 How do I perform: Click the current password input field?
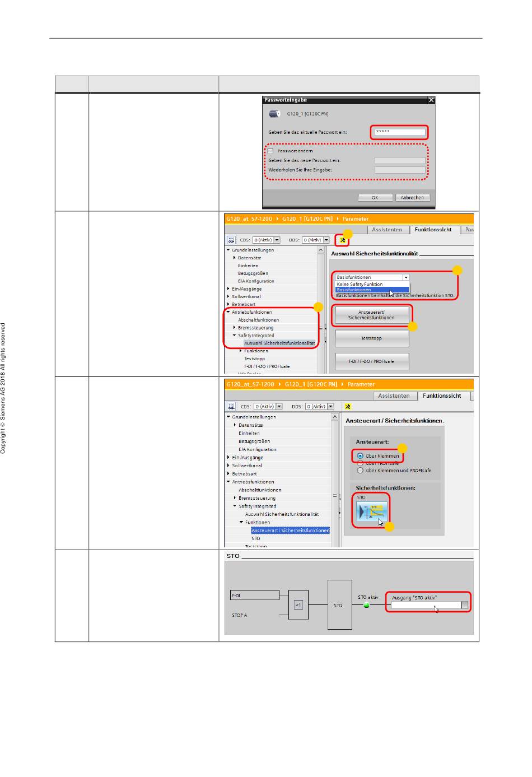pyautogui.click(x=400, y=132)
